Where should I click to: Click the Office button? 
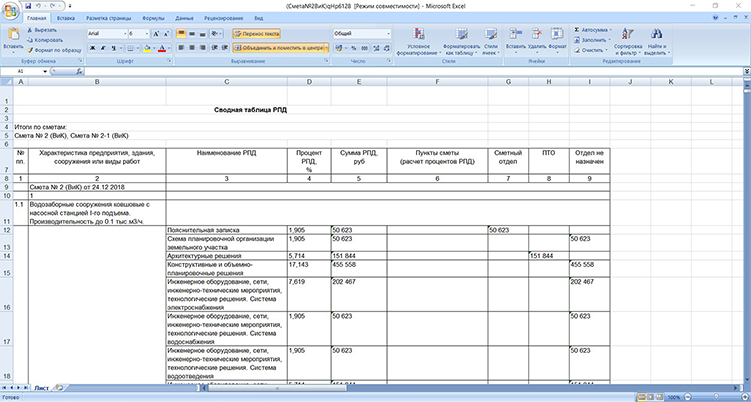coord(10,9)
